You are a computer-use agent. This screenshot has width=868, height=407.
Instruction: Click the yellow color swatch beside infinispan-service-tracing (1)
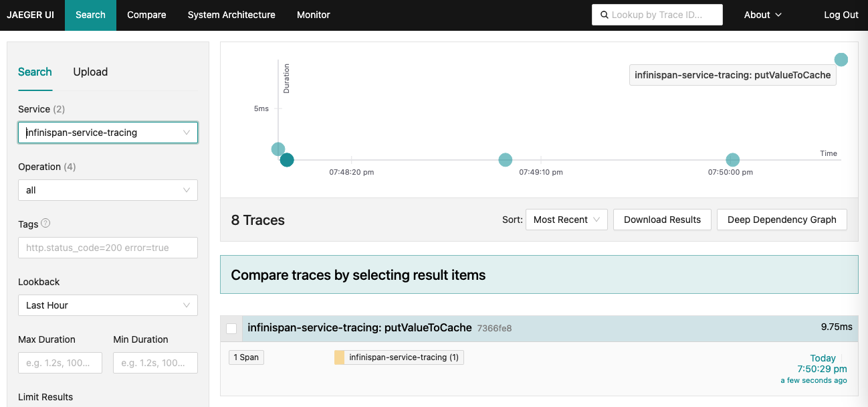point(338,357)
